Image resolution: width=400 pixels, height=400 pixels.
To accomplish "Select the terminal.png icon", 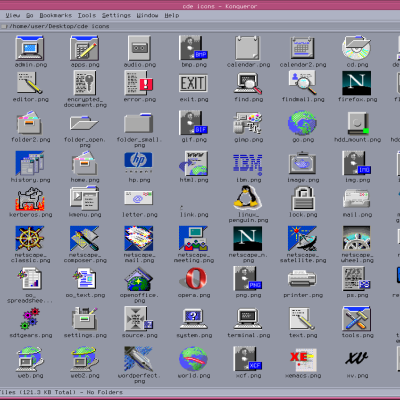I will click(x=248, y=319).
